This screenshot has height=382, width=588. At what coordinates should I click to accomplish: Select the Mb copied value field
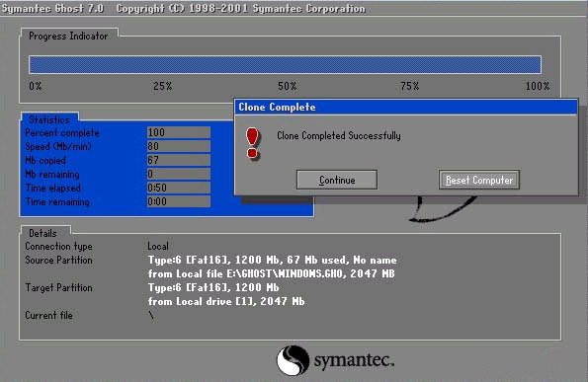[179, 160]
